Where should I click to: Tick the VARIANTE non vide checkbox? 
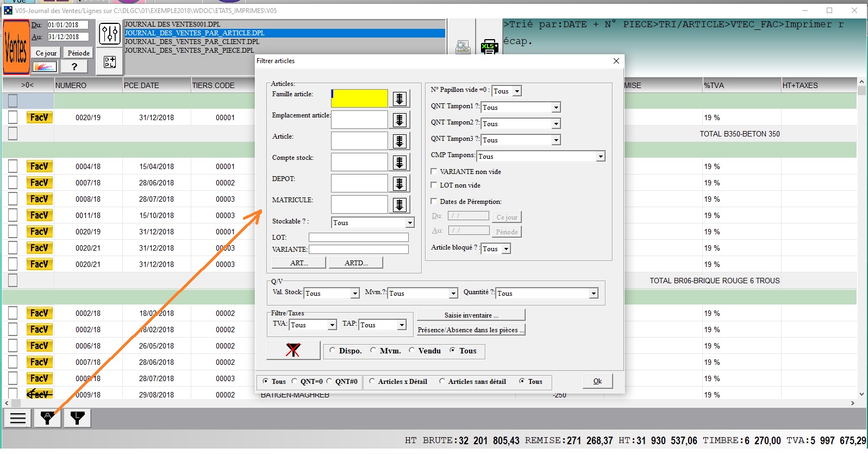pos(434,171)
